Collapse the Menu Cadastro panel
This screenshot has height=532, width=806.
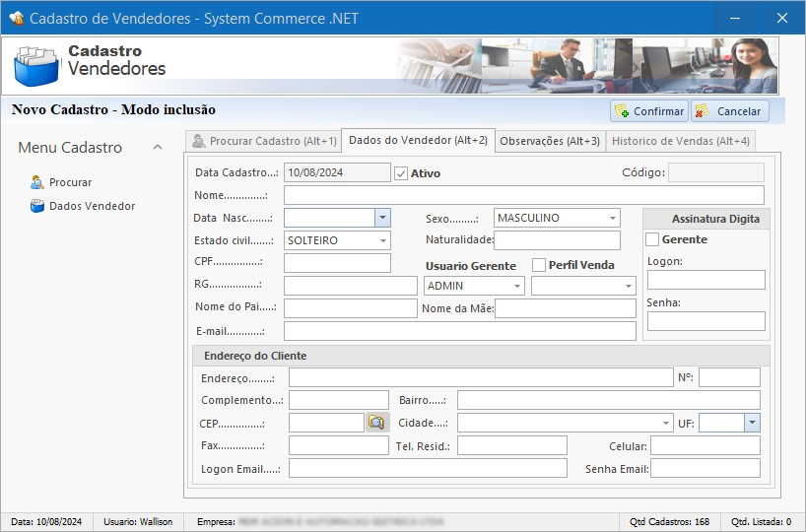pyautogui.click(x=158, y=148)
